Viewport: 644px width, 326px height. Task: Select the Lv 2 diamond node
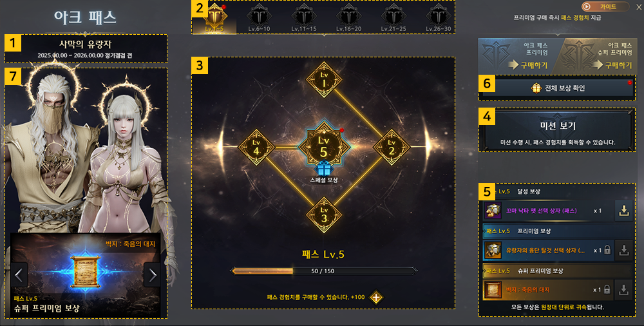click(392, 147)
